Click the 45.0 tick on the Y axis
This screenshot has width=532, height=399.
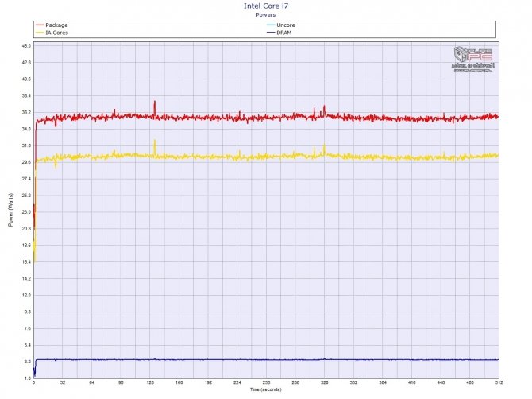26,45
